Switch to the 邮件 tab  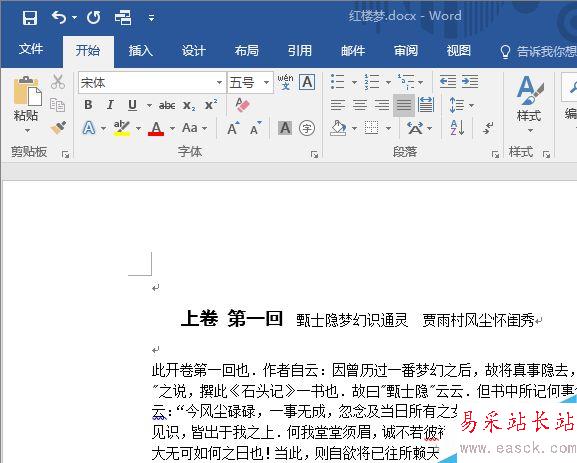coord(353,50)
